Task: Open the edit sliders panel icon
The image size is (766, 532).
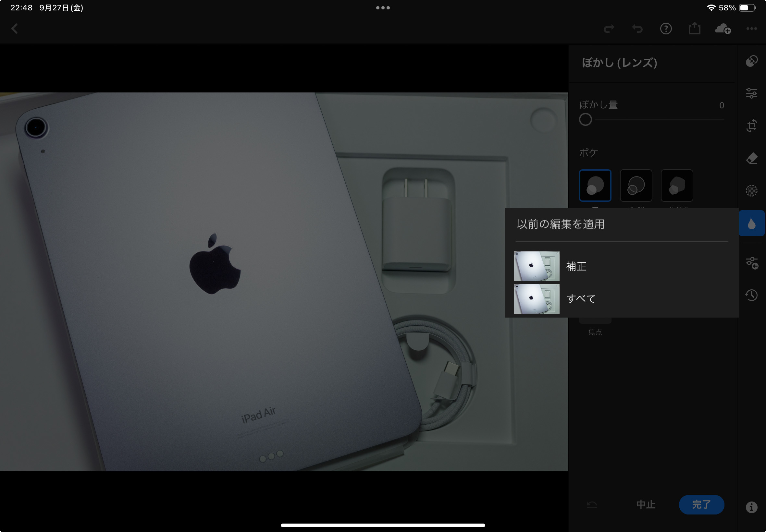Action: click(751, 93)
